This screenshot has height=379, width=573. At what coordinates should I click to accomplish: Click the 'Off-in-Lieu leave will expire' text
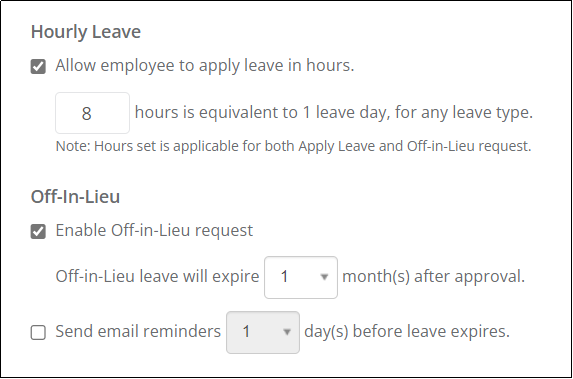[x=158, y=276]
